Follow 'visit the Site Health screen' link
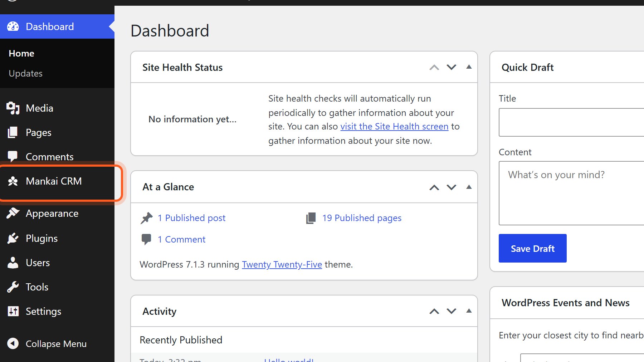 (394, 126)
